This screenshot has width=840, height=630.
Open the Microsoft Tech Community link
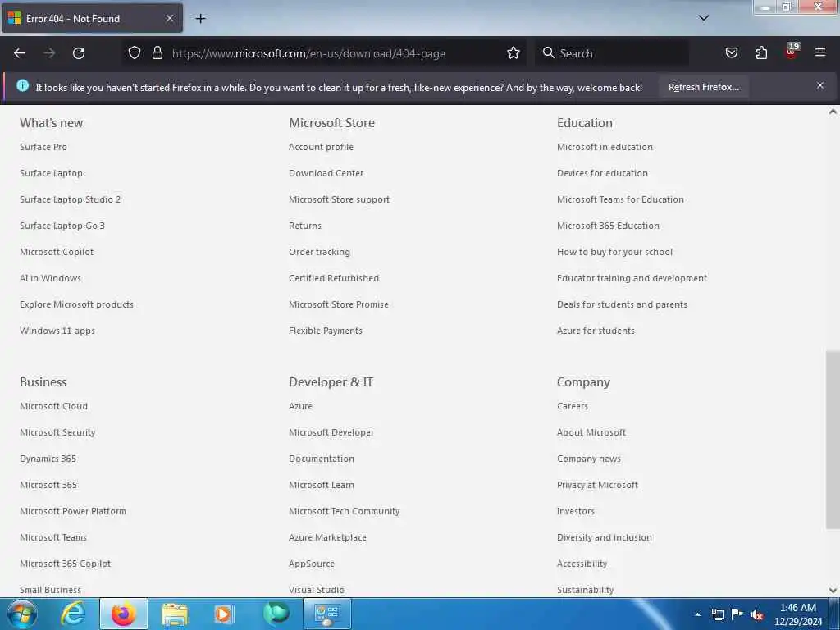tap(345, 511)
